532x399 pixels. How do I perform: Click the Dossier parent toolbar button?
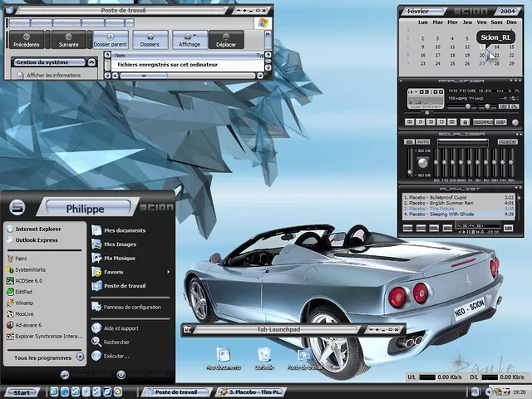point(110,39)
